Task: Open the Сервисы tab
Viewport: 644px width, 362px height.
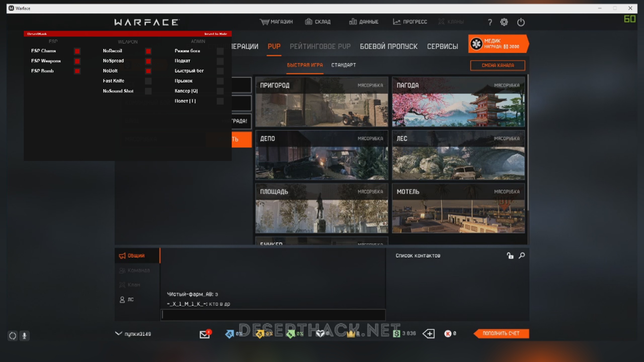Action: click(442, 47)
